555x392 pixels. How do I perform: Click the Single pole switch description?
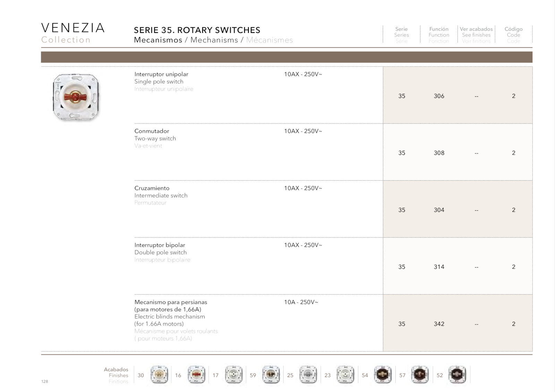[x=159, y=81]
